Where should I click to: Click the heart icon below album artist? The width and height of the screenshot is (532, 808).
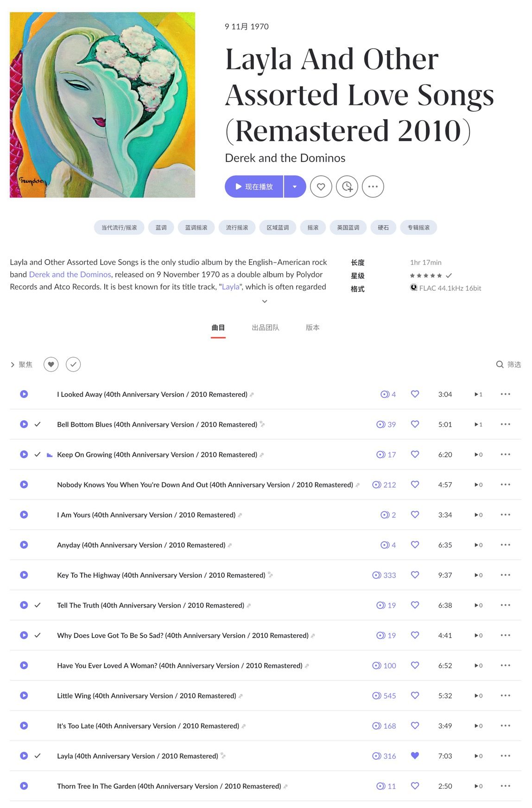[x=321, y=187]
